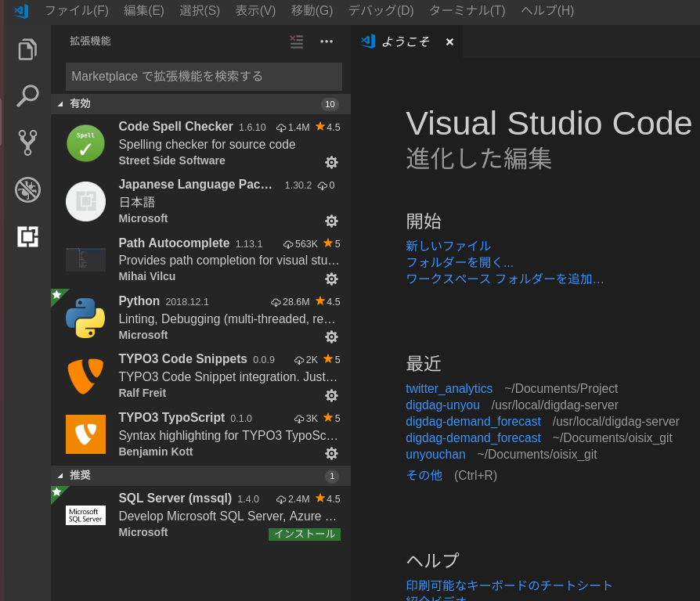Open the Search view icon

[x=27, y=95]
